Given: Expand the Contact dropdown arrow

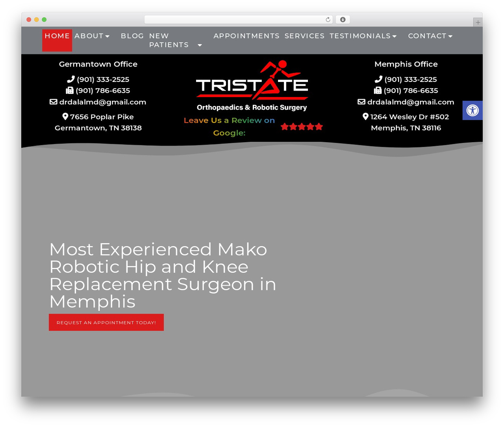Looking at the screenshot, I should 450,36.
